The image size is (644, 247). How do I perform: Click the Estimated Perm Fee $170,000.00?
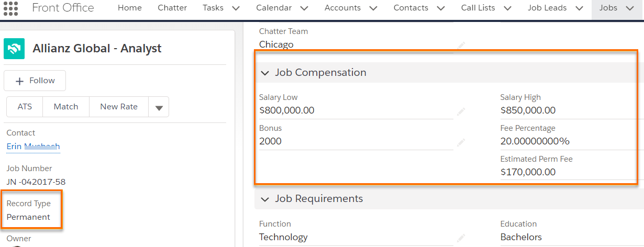click(528, 172)
